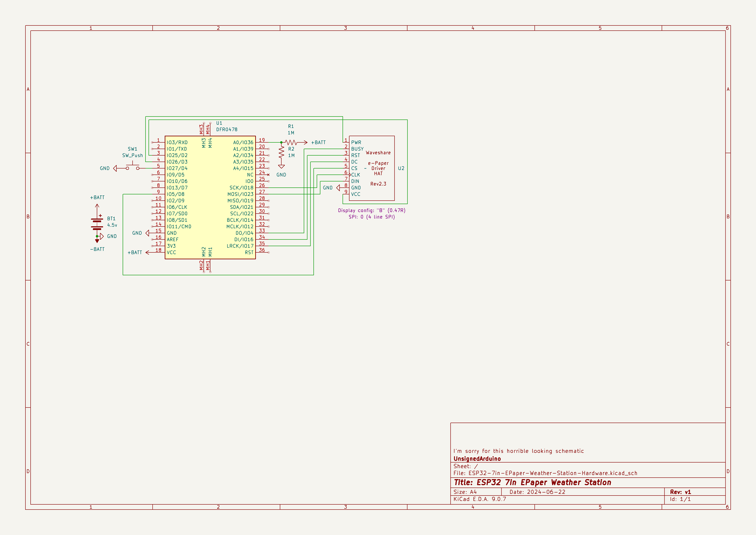Click the DFR0478 value label
Viewport: 756px width, 535px height.
[x=227, y=129]
